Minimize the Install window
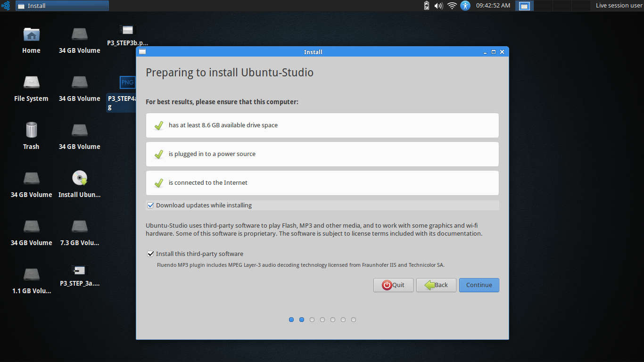The width and height of the screenshot is (644, 362). pos(485,52)
